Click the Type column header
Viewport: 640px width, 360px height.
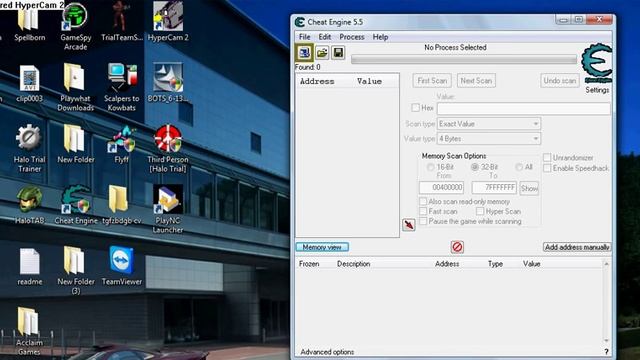click(495, 264)
